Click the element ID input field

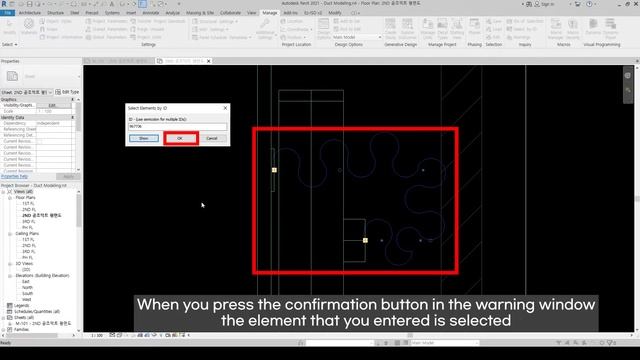tap(178, 127)
